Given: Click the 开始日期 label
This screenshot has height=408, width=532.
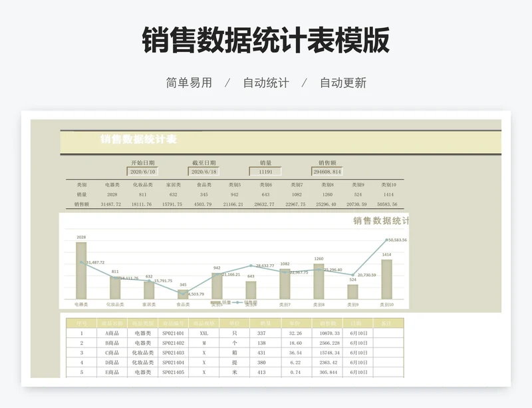Looking at the screenshot, I should coord(143,162).
